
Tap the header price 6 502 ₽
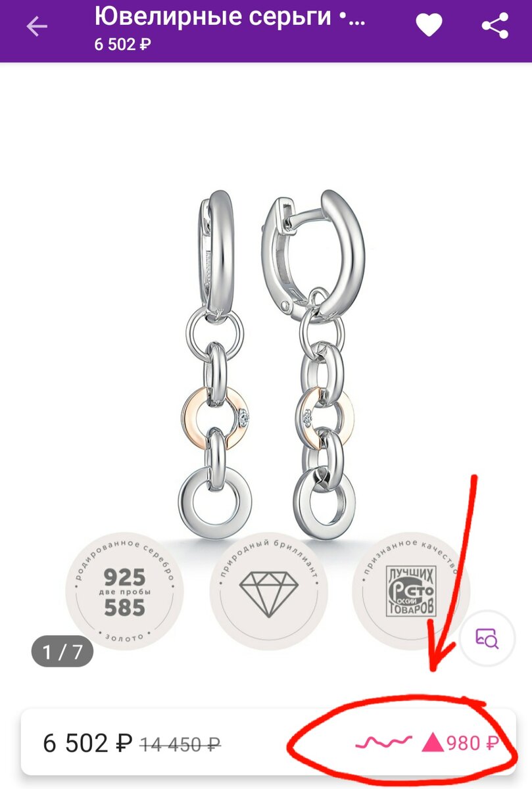coord(123,45)
